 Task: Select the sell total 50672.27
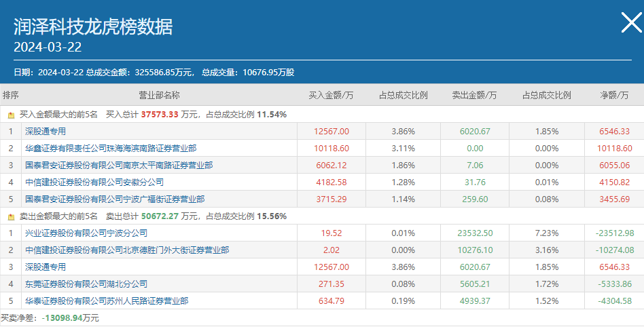coord(160,216)
